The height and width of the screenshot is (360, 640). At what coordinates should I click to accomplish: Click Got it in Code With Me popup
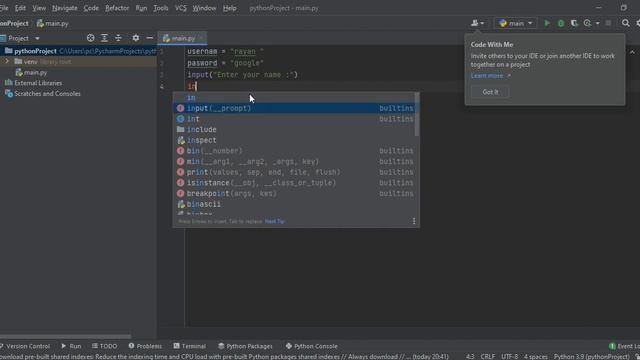(x=490, y=92)
